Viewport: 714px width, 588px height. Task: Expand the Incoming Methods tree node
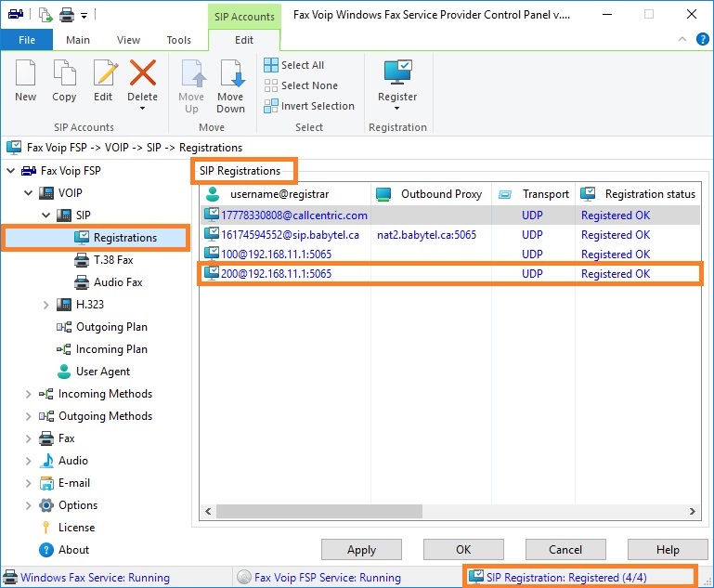pos(28,394)
